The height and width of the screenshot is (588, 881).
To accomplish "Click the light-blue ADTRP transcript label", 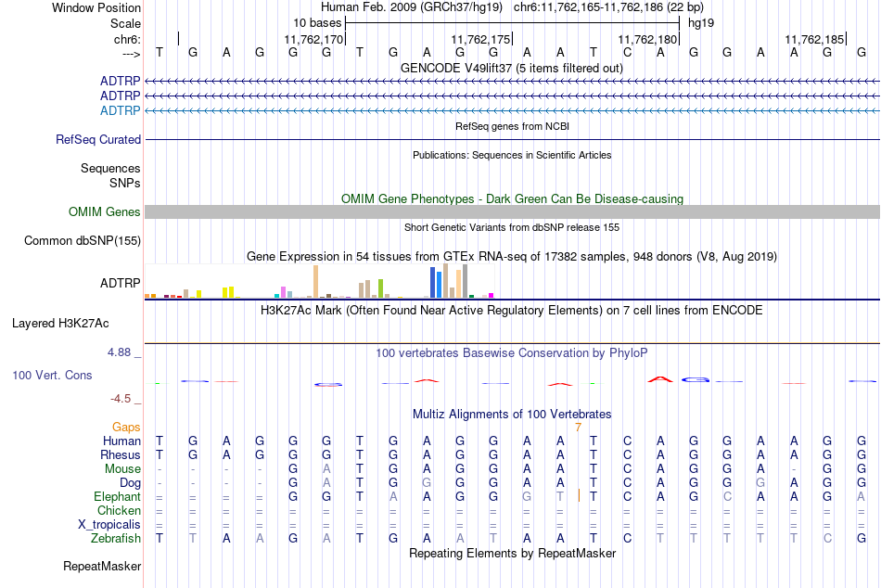I will 121,110.
